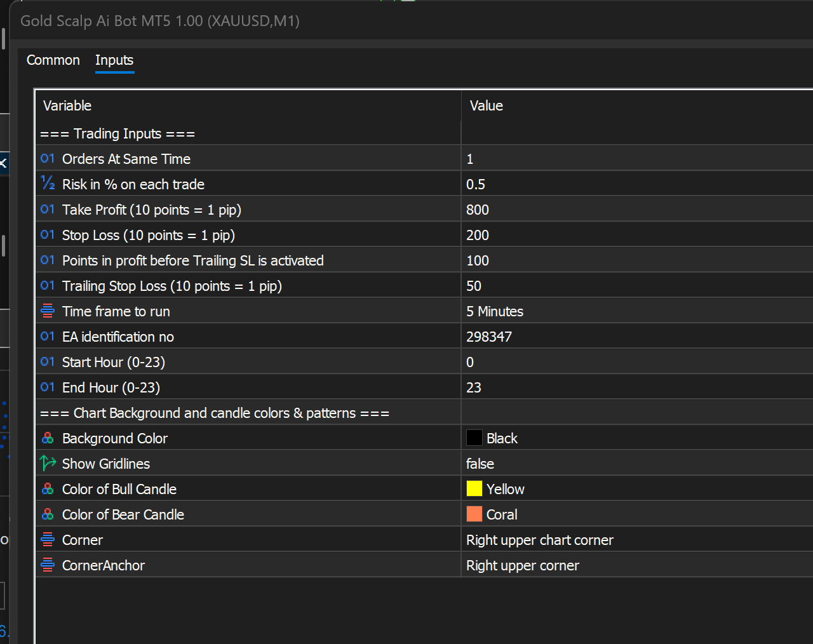The width and height of the screenshot is (813, 644).
Task: Select 'Corner' variable label
Action: 83,540
